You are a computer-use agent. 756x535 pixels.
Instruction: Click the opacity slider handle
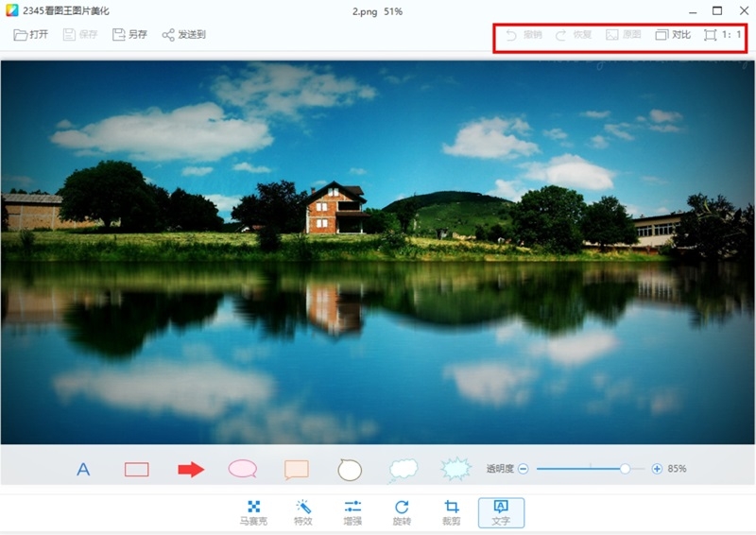[x=625, y=469]
